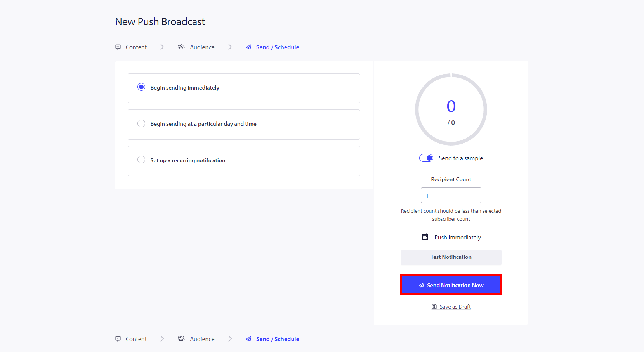Click the chevron arrow after top Content step
The width and height of the screenshot is (644, 352).
pyautogui.click(x=162, y=47)
